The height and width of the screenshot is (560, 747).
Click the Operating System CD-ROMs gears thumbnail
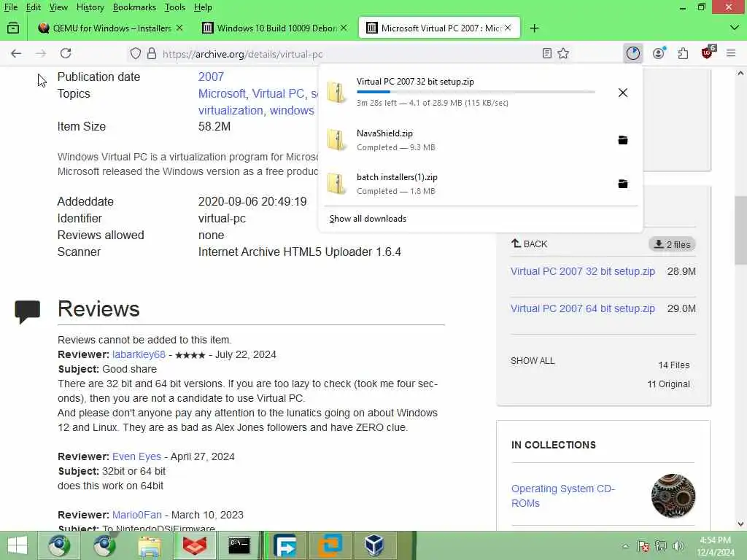[x=673, y=496]
